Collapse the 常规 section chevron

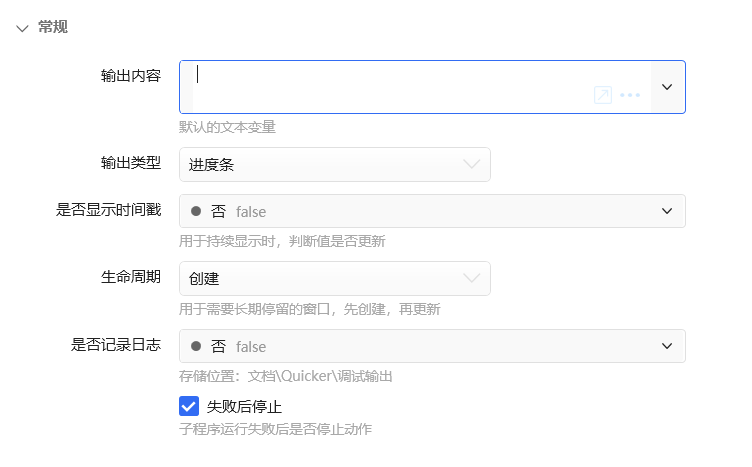click(22, 28)
